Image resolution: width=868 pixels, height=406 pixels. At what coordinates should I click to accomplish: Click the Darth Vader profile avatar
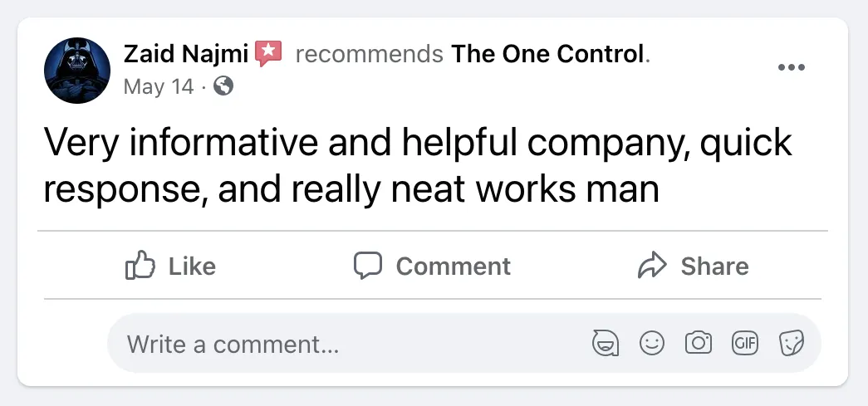(x=77, y=70)
